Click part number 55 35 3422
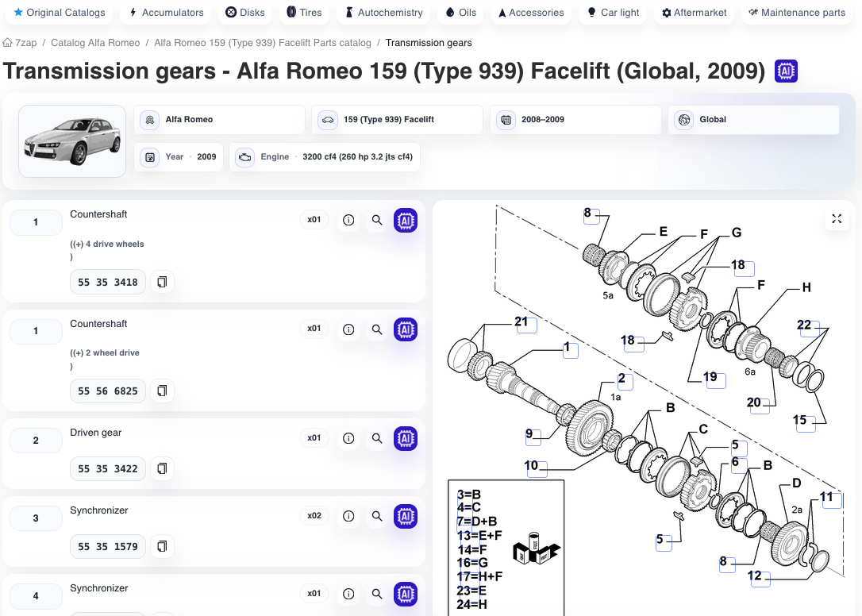The image size is (862, 616). (108, 468)
